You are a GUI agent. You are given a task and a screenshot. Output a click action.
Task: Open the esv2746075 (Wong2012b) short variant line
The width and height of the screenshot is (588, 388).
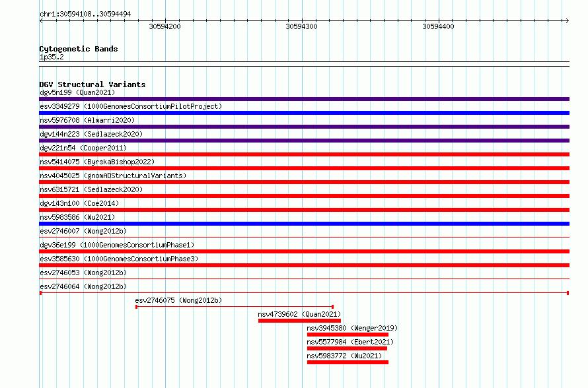coord(235,307)
